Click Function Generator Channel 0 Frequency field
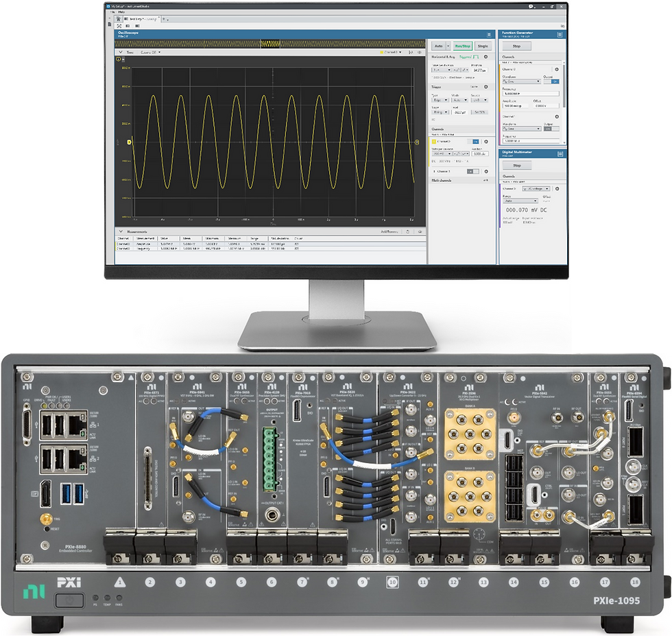Screen dimensions: 672x636 point(531,93)
